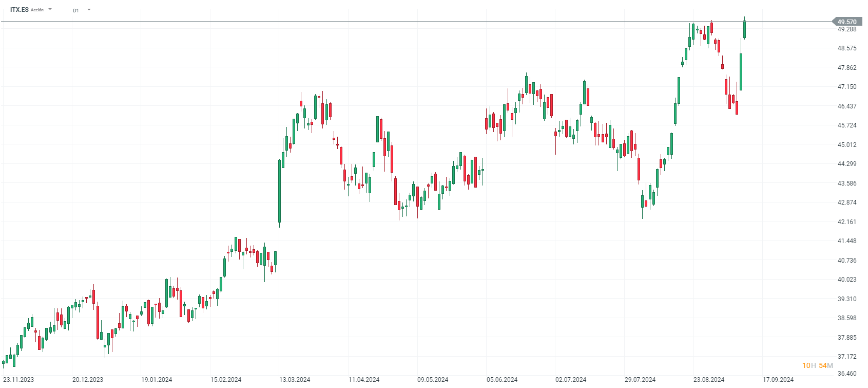Open the D1 timeframe dropdown arrow
Viewport: 868px width, 388px height.
(x=89, y=10)
